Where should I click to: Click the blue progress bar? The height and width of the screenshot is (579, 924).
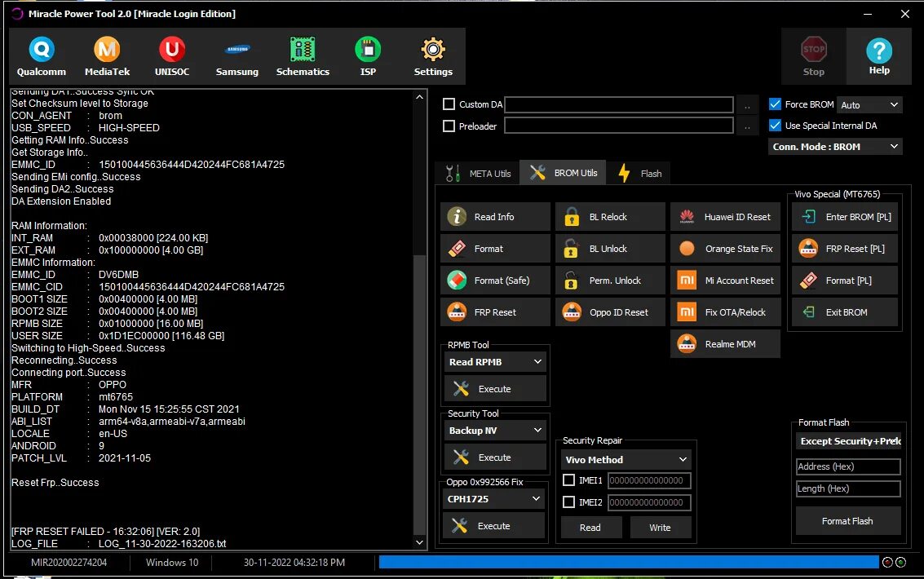click(x=629, y=562)
